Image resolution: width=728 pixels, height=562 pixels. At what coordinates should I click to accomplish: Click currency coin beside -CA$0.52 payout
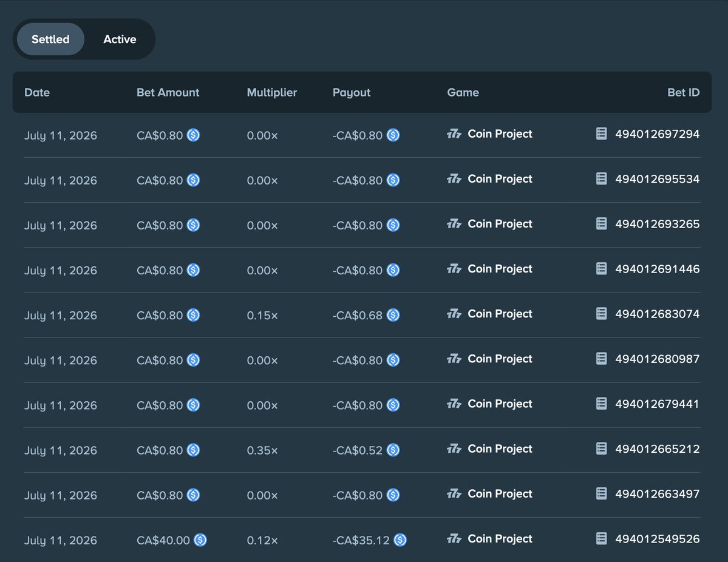pos(393,450)
